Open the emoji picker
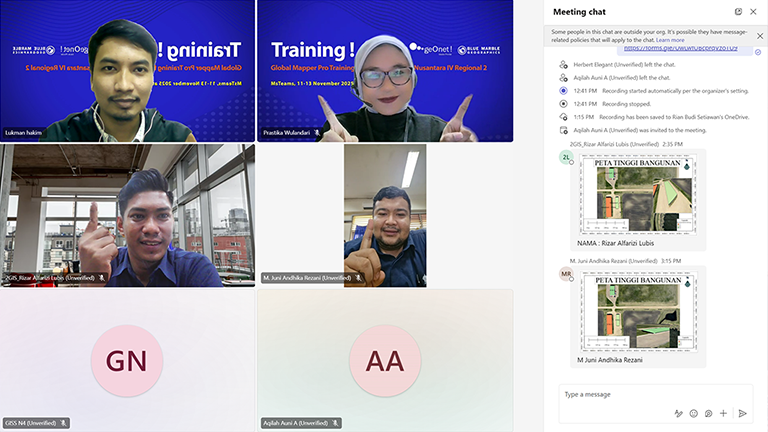The height and width of the screenshot is (432, 768). (x=693, y=413)
